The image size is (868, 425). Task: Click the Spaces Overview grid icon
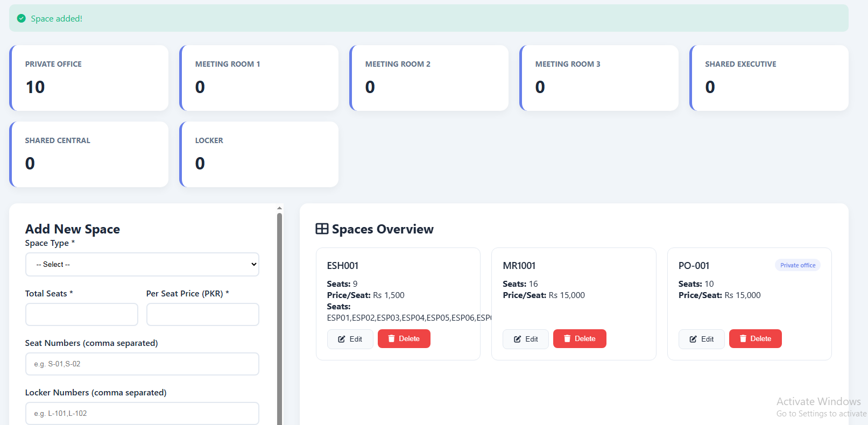tap(322, 229)
